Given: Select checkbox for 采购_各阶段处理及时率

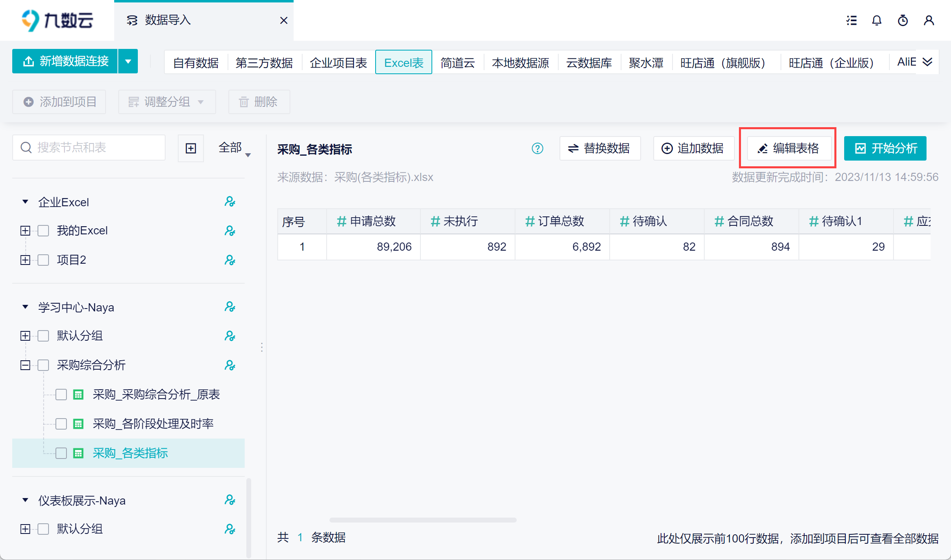Looking at the screenshot, I should coord(61,424).
